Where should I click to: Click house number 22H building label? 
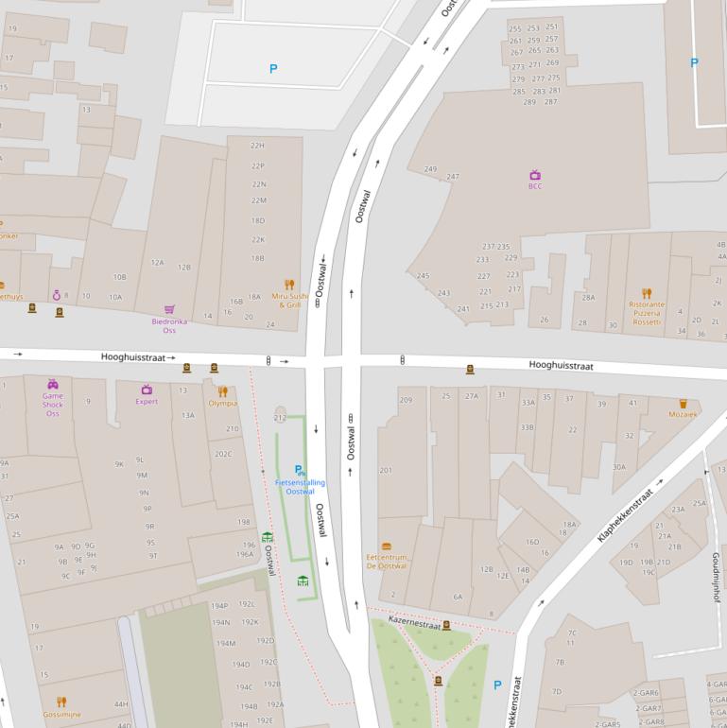point(257,146)
